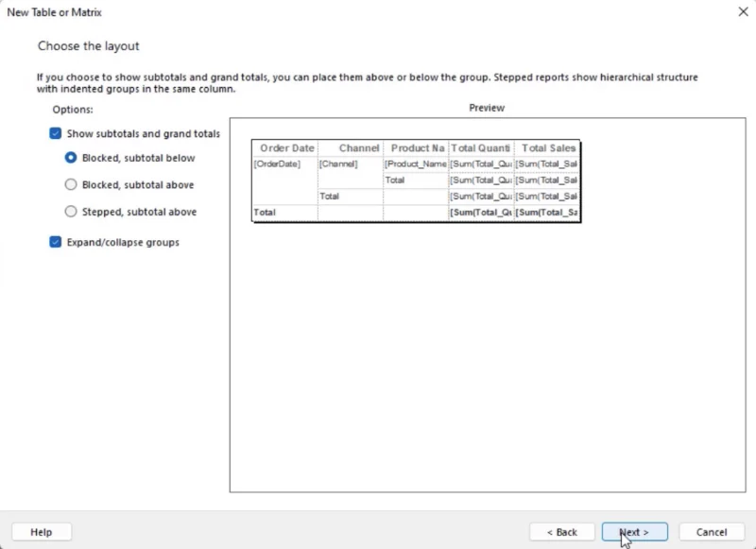
Task: Pick Stepped, subtotal above layout
Action: point(71,212)
